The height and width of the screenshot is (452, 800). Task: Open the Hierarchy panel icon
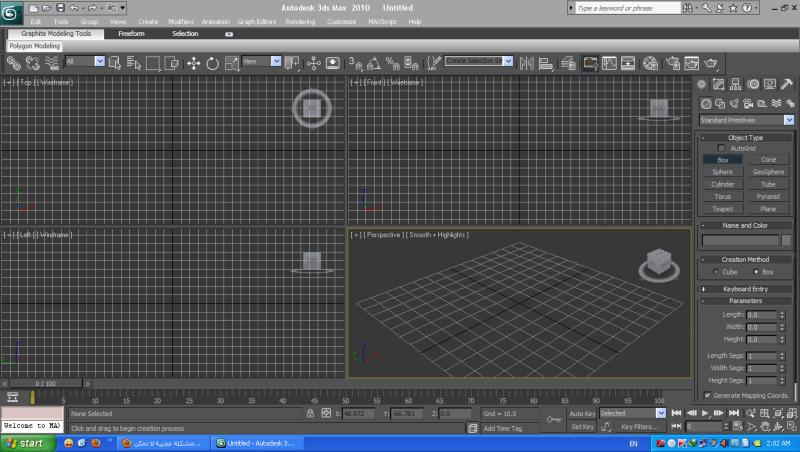pyautogui.click(x=737, y=85)
